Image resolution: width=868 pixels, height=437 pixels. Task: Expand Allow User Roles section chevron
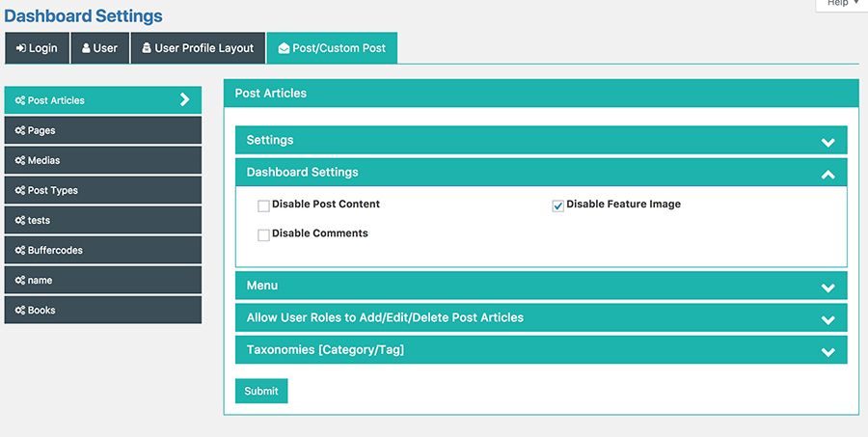pyautogui.click(x=828, y=319)
